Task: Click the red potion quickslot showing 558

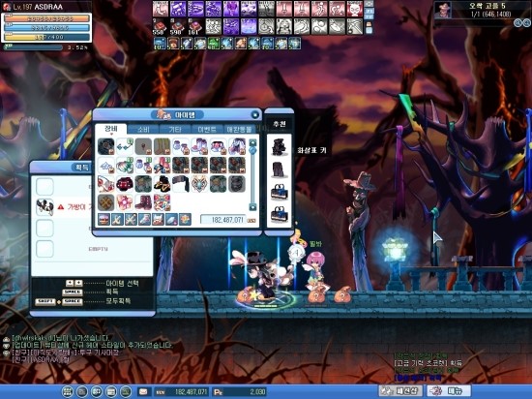Action: [x=160, y=26]
